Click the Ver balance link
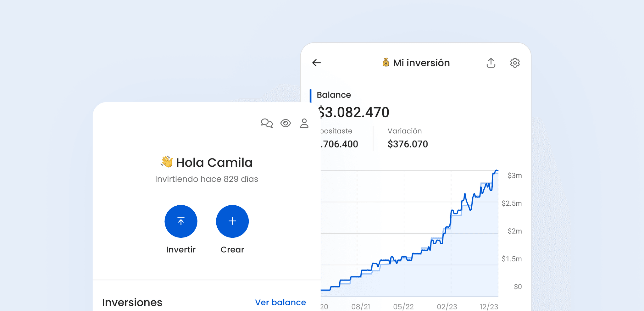Viewport: 644px width, 311px height. pyautogui.click(x=280, y=302)
